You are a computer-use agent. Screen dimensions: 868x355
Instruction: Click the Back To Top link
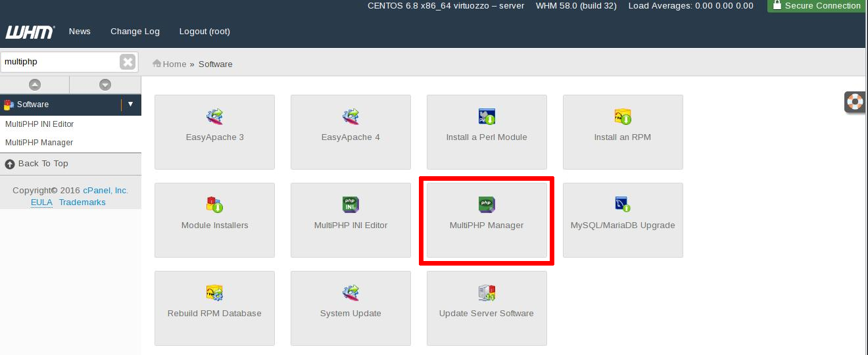[x=43, y=164]
